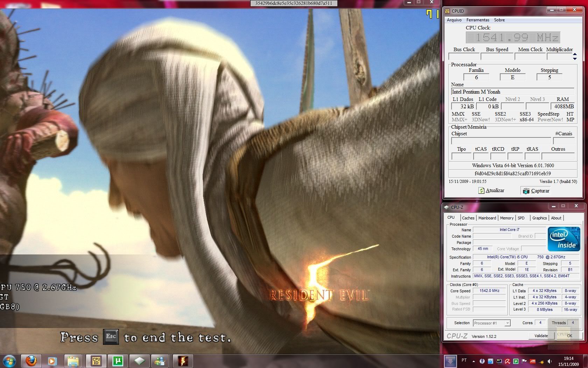Open Sobre menu in CPUID window
588x368 pixels.
(499, 20)
